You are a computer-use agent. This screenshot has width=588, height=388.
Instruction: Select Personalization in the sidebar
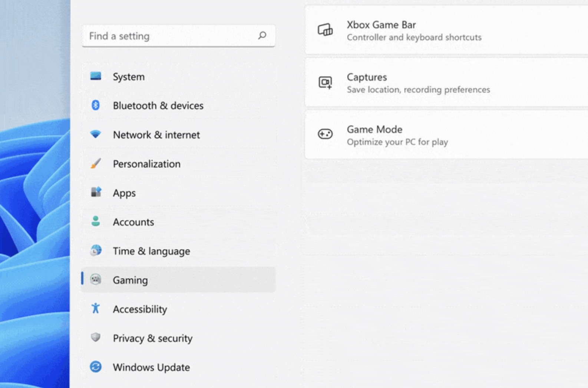178,164
